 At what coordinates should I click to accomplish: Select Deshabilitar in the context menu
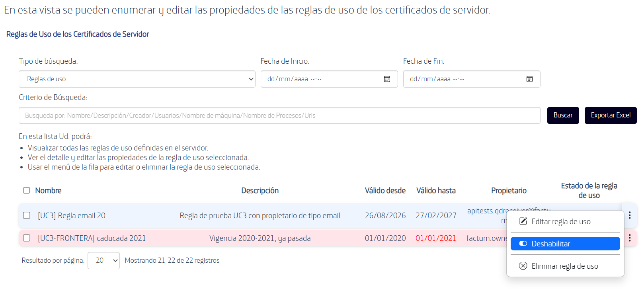pos(565,244)
